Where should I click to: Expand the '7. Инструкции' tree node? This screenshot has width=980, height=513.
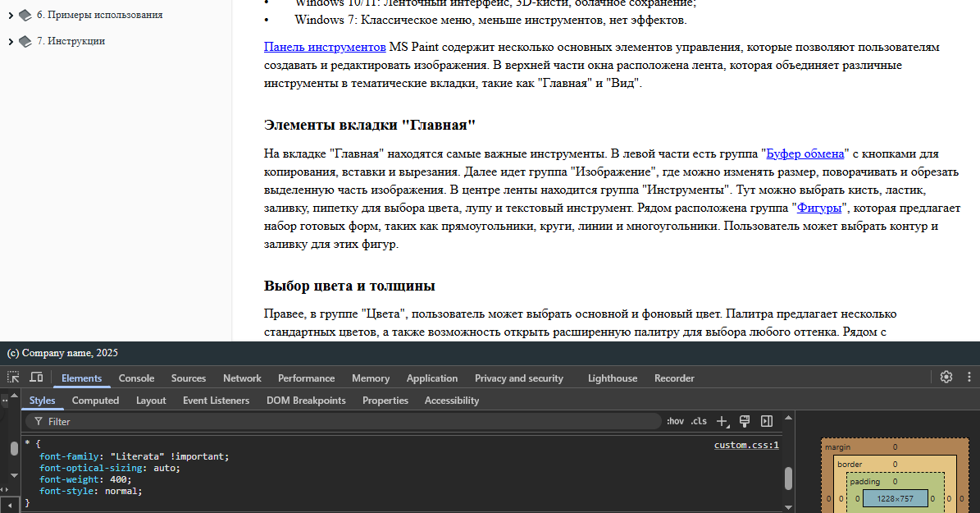11,42
